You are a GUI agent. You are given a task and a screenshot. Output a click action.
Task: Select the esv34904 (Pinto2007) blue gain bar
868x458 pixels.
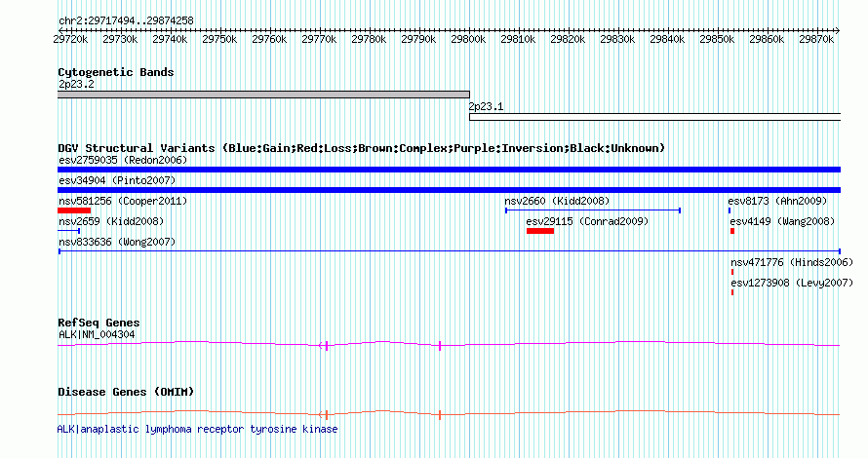coord(449,190)
